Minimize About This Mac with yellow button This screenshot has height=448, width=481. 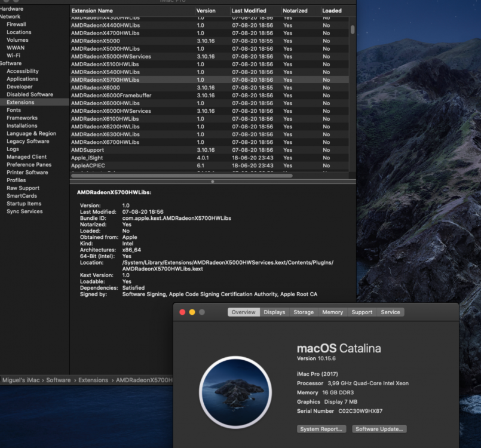coord(192,312)
